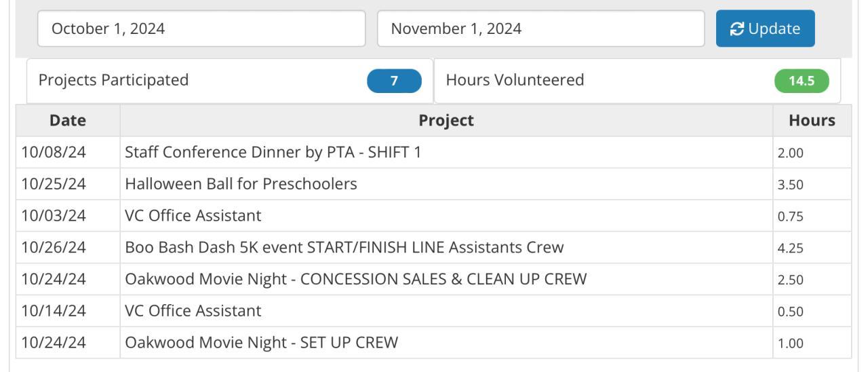Viewport: 868px width, 372px height.
Task: Click the Hours column header
Action: (x=812, y=121)
